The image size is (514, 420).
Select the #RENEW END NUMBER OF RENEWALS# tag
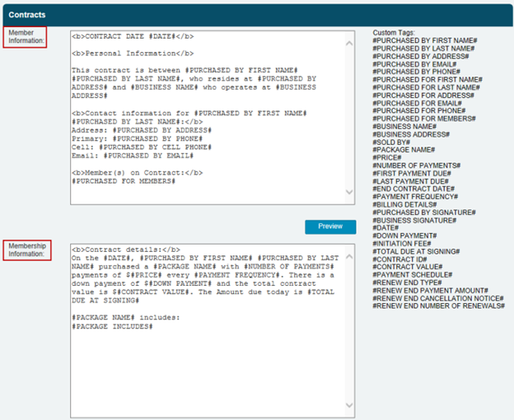438,306
